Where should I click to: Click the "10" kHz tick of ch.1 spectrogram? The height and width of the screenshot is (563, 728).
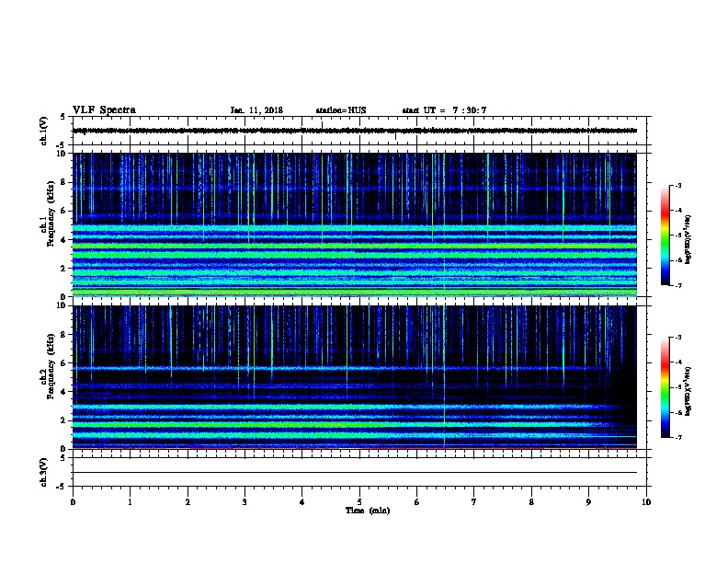point(62,154)
